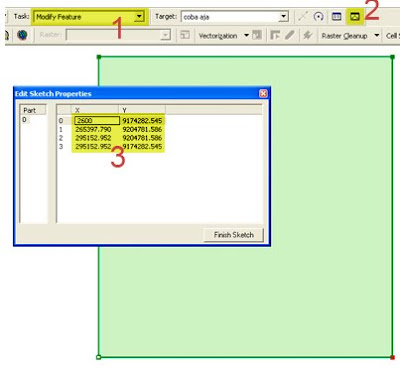Click Y value 9204781.586 in row 2
The image size is (400, 371).
click(142, 138)
